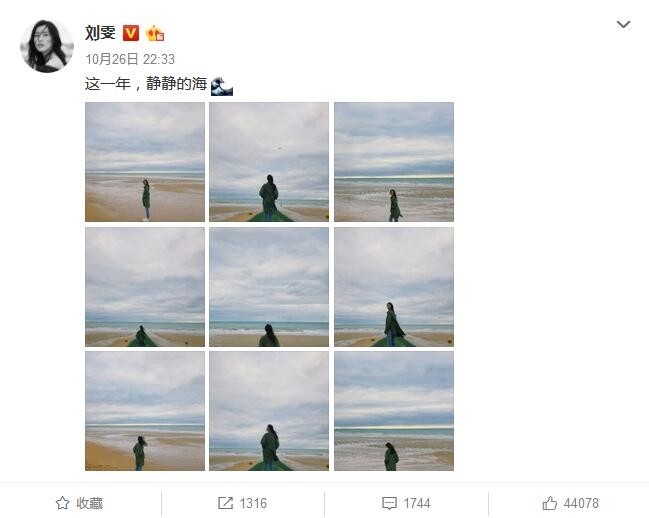Open the post options chevron dropdown
Screen dimensions: 649x518
click(x=623, y=24)
